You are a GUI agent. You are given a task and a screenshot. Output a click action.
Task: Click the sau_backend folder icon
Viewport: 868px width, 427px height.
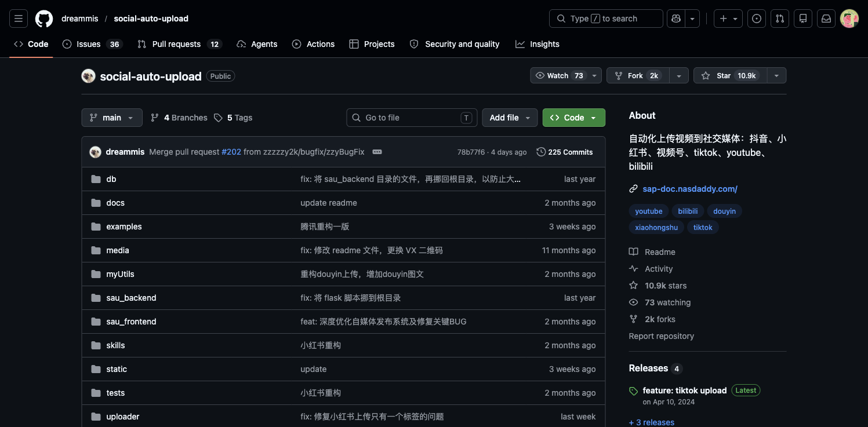click(x=96, y=298)
